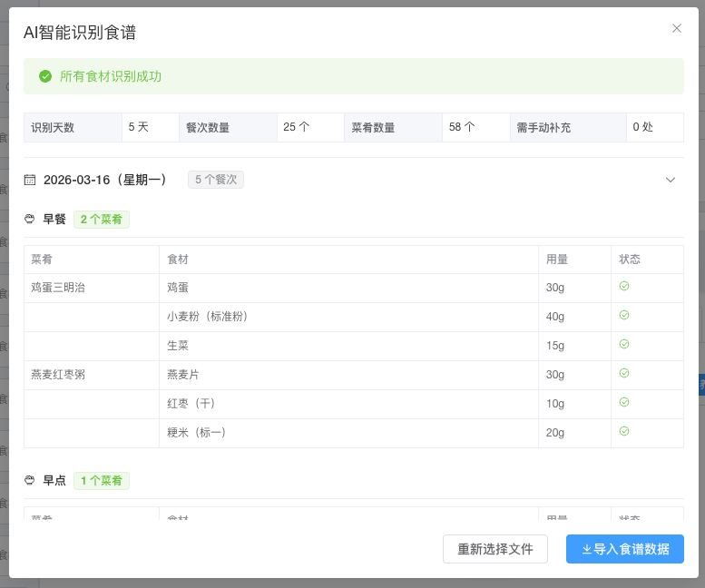Click the calendar icon beside 2026-03-16
The width and height of the screenshot is (705, 588).
point(30,180)
